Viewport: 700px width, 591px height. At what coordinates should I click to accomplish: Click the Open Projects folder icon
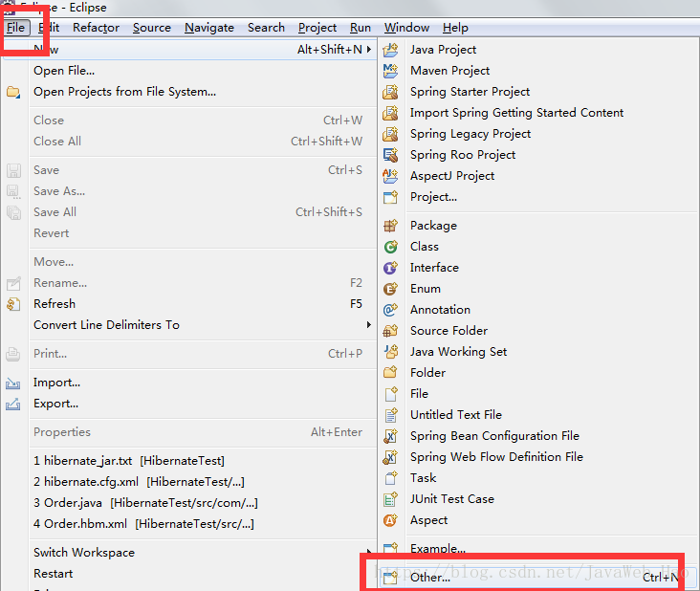(x=13, y=92)
